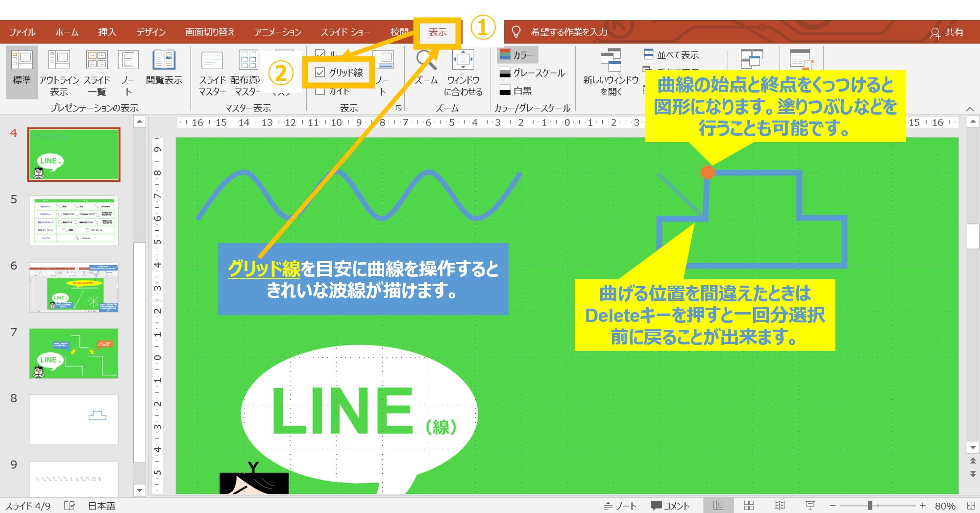
Task: Open the 挿入 tab
Action: pyautogui.click(x=107, y=32)
